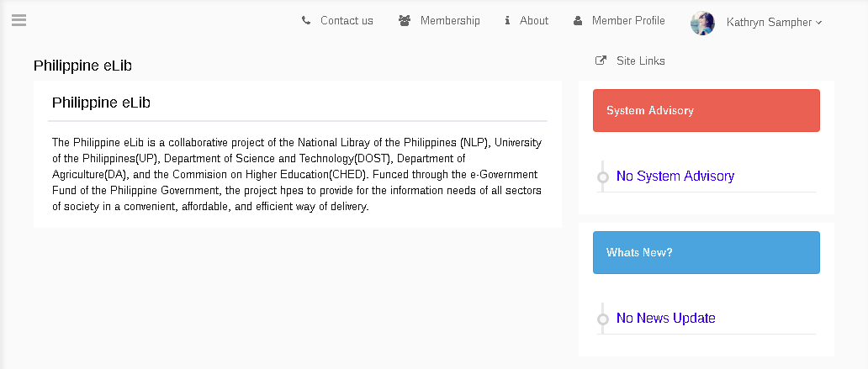
Task: Open Member Profile from the top bar
Action: 628,21
